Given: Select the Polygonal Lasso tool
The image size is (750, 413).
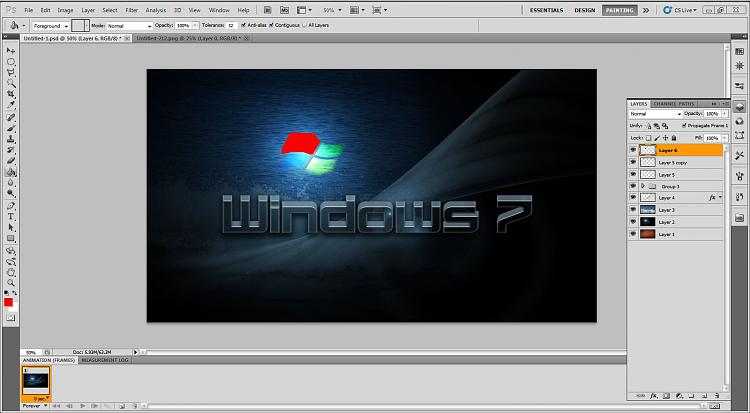Looking at the screenshot, I should pyautogui.click(x=11, y=73).
